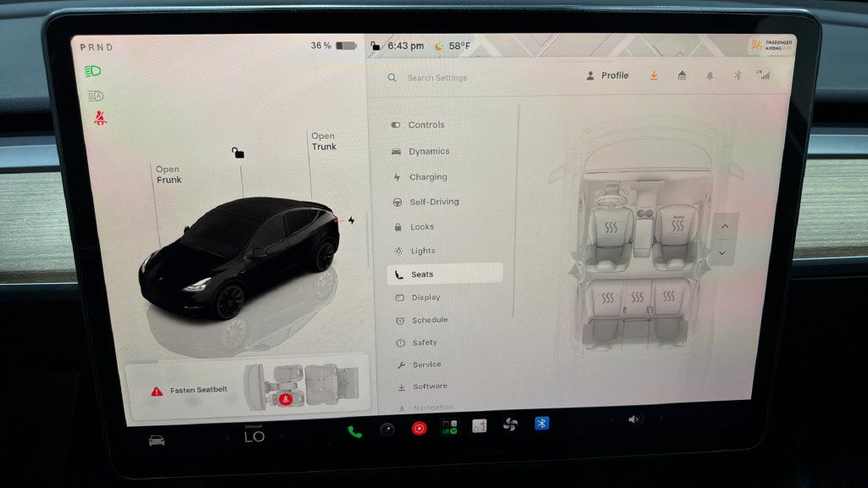Screen dimensions: 868x488
Task: Increase the temperature with right arrow
Action: [281, 436]
